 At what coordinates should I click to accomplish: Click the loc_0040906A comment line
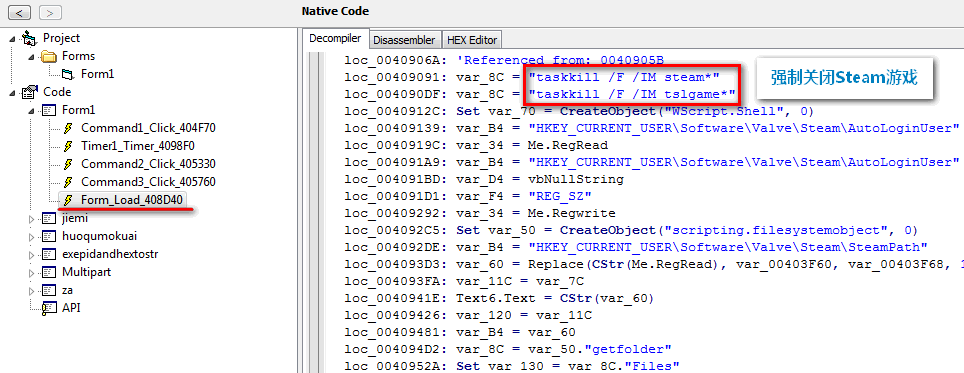tap(504, 60)
